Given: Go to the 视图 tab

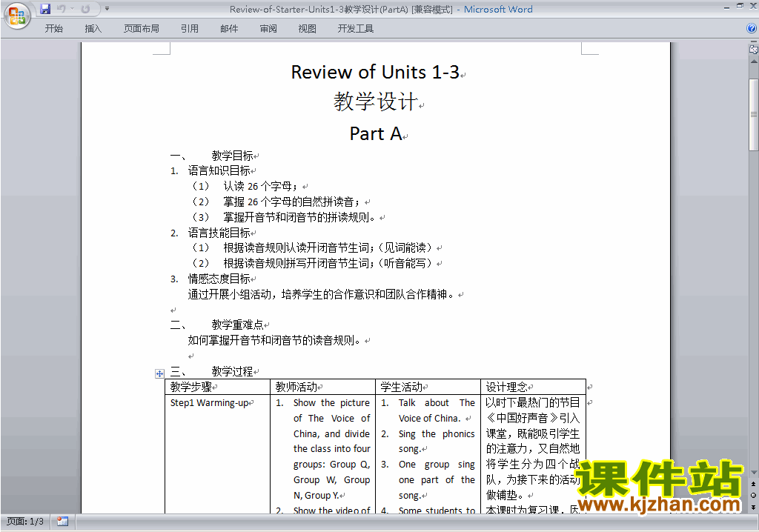Looking at the screenshot, I should [308, 29].
